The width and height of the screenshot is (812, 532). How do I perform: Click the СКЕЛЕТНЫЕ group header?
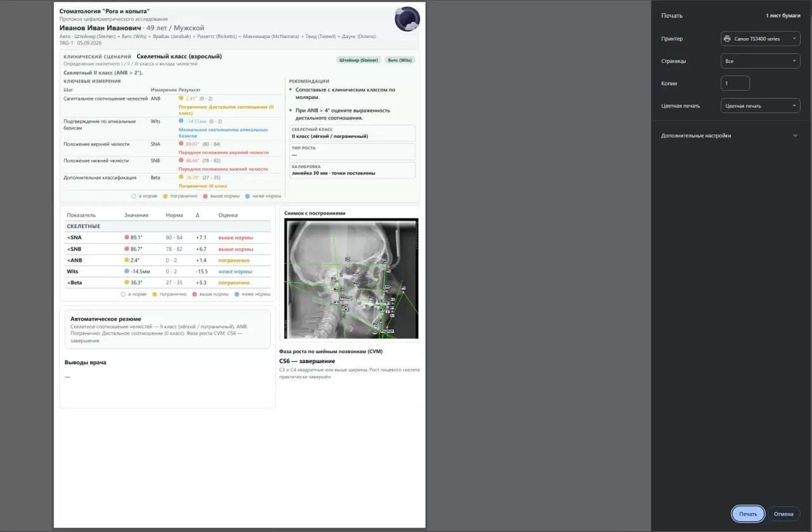click(x=168, y=226)
